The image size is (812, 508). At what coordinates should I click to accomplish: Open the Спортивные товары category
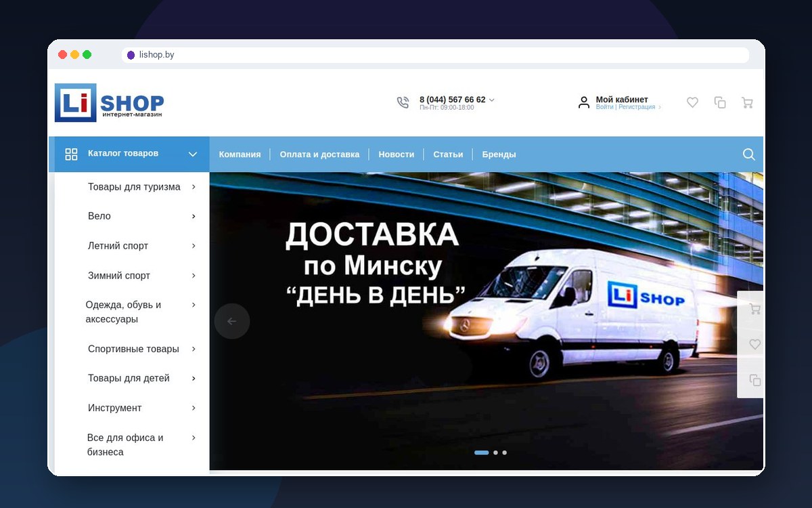tap(133, 349)
